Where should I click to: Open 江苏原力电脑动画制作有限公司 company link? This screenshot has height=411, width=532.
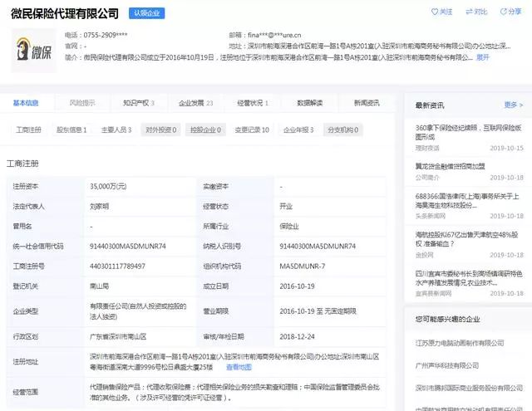tap(460, 343)
